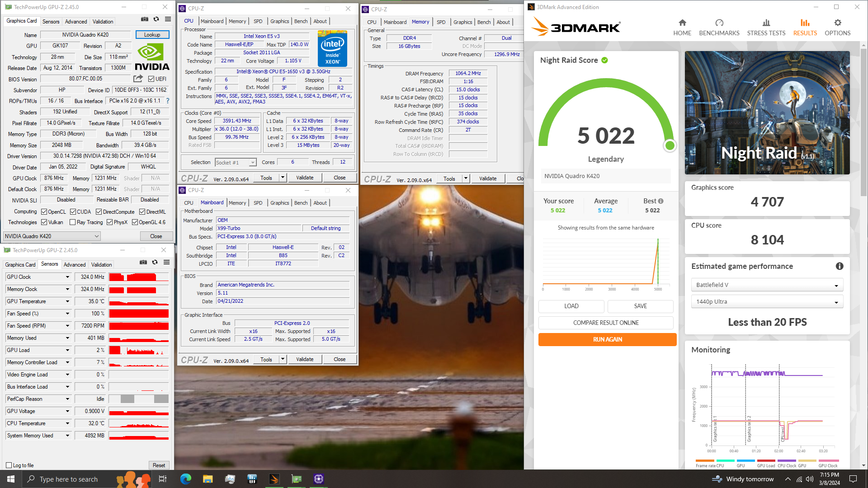Expand the GPU Clock sensor dropdown
This screenshot has width=868, height=488.
pos(67,277)
